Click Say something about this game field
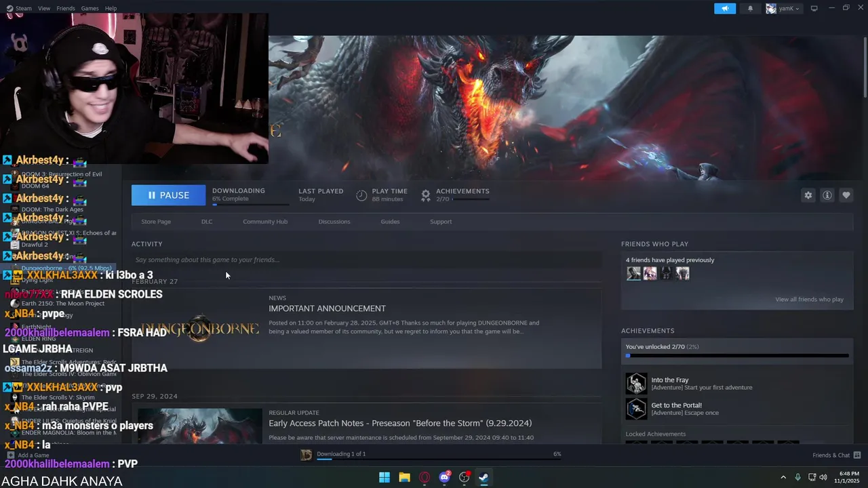Image resolution: width=868 pixels, height=488 pixels. tap(366, 260)
